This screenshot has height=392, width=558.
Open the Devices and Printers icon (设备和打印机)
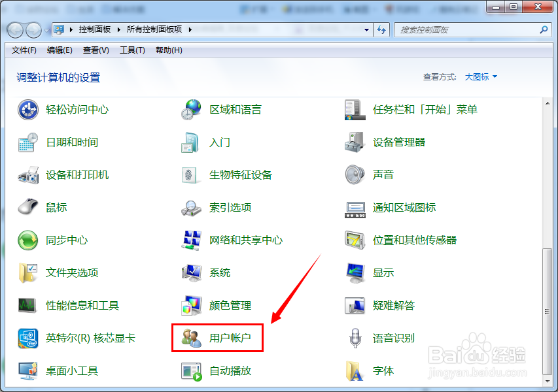coord(27,175)
